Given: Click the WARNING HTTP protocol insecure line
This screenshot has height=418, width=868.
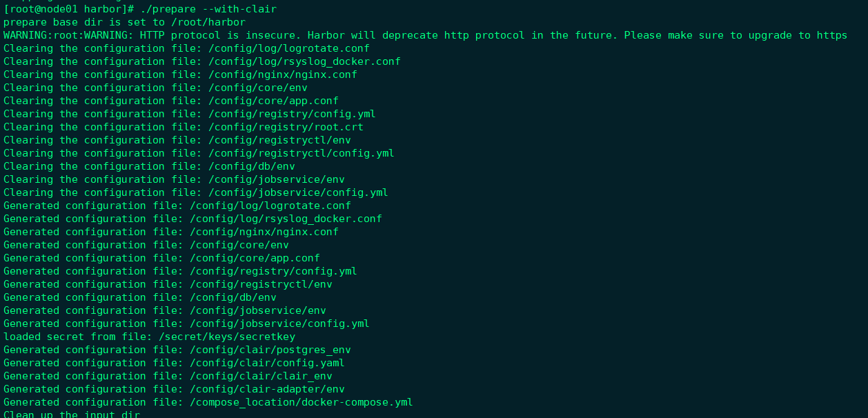Looking at the screenshot, I should [425, 35].
